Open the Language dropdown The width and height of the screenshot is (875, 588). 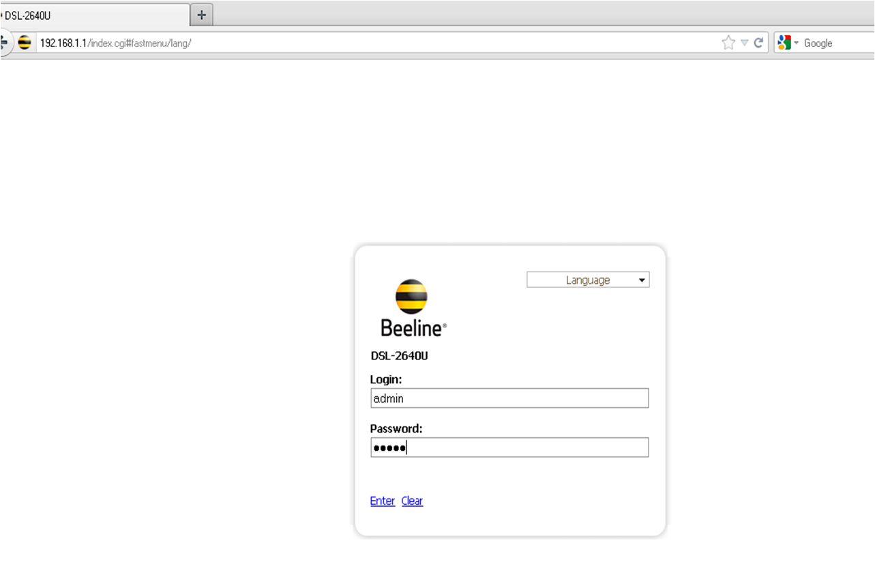[588, 280]
